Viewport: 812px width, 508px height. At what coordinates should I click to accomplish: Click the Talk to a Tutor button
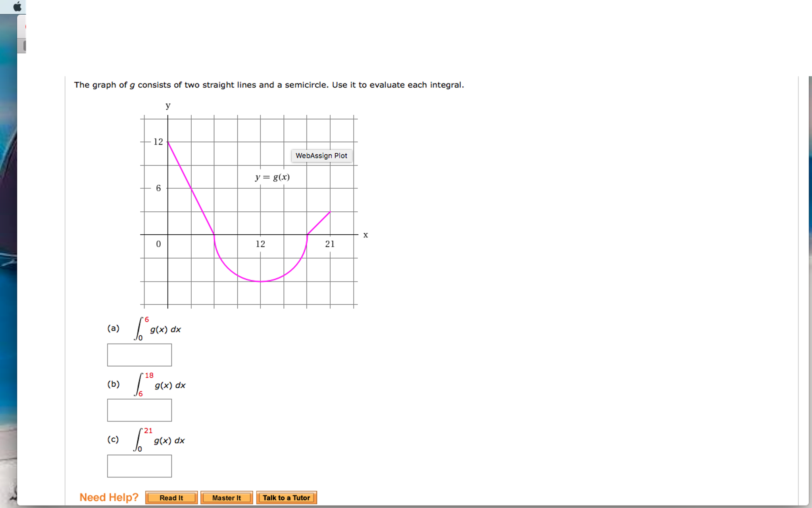pos(287,498)
